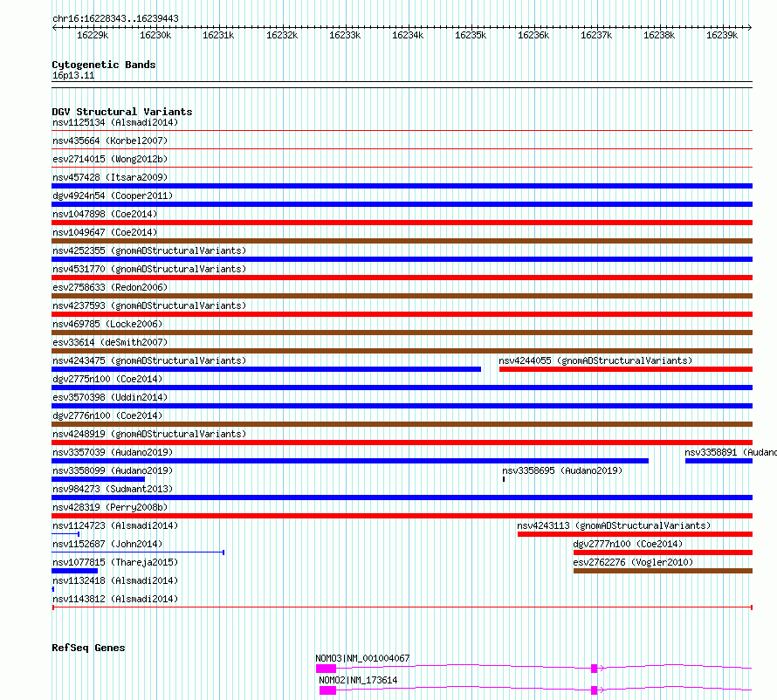Screen dimensions: 777x700
Task: Click nsv984273 (Sudmant2013) label
Action: click(113, 489)
